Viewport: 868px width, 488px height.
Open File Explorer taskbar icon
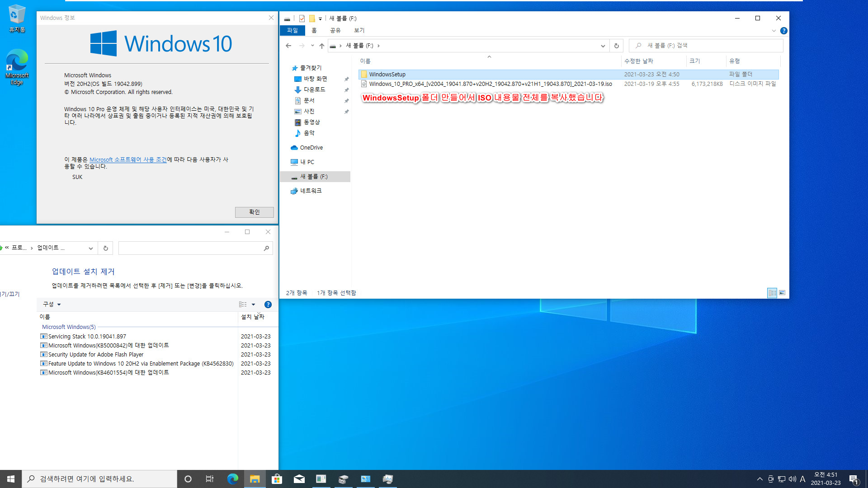tap(255, 479)
